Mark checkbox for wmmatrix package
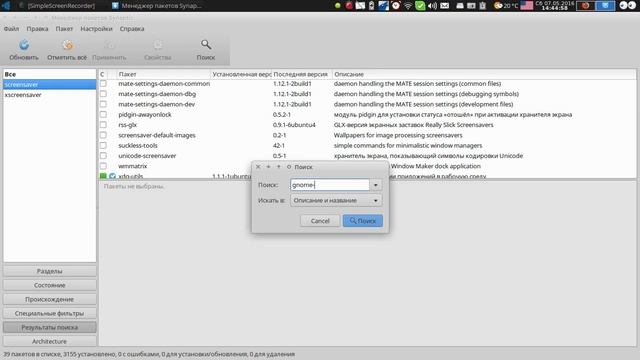Screen dimensions: 640x360 (103, 166)
